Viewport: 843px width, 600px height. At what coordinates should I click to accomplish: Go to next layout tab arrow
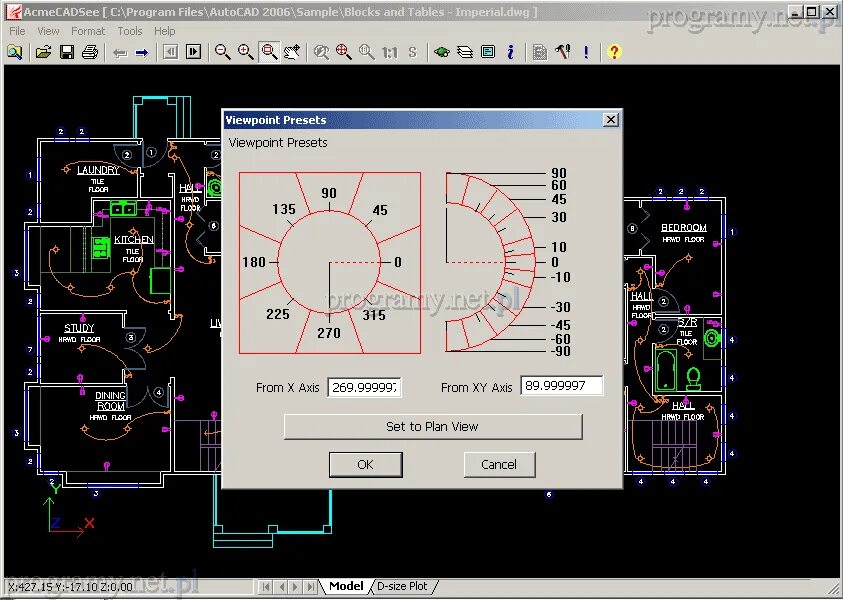295,587
